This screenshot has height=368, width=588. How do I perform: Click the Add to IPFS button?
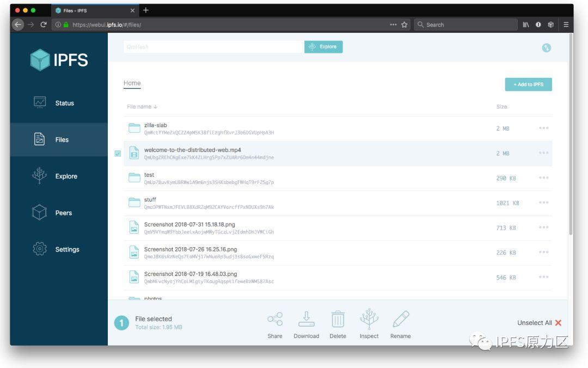coord(528,84)
